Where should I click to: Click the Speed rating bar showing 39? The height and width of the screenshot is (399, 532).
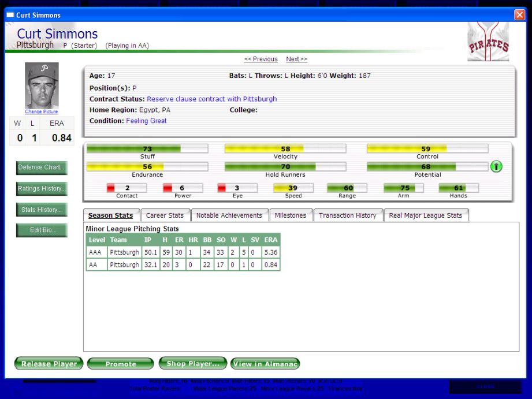pos(293,188)
